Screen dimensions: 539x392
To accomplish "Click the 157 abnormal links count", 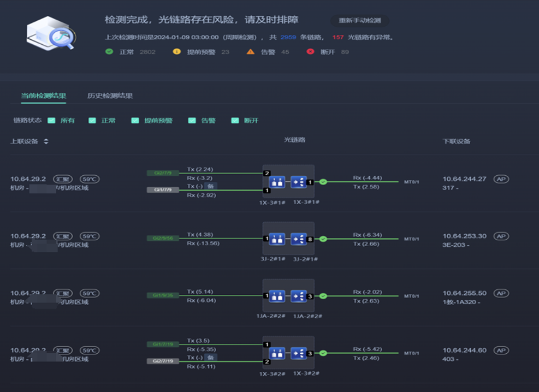I will pyautogui.click(x=337, y=38).
